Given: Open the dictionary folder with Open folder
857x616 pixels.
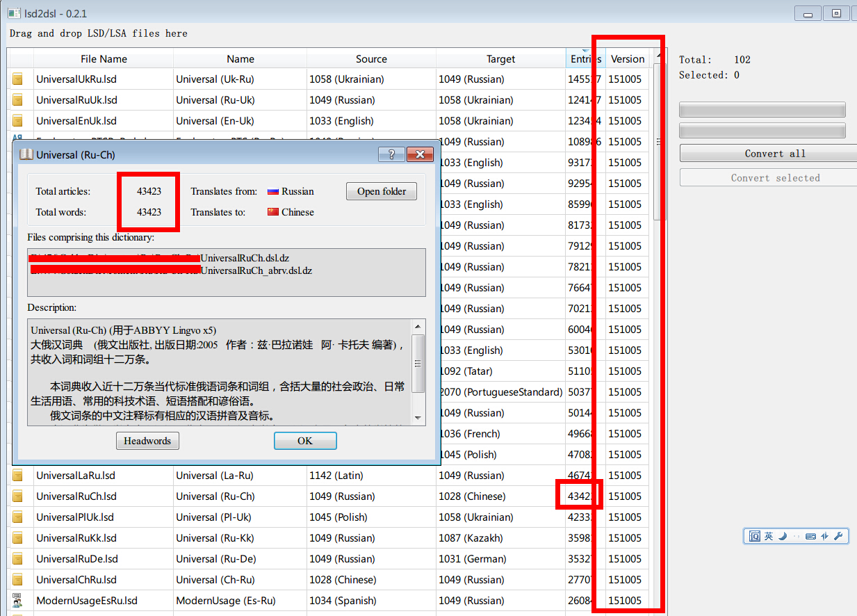Looking at the screenshot, I should coord(382,191).
